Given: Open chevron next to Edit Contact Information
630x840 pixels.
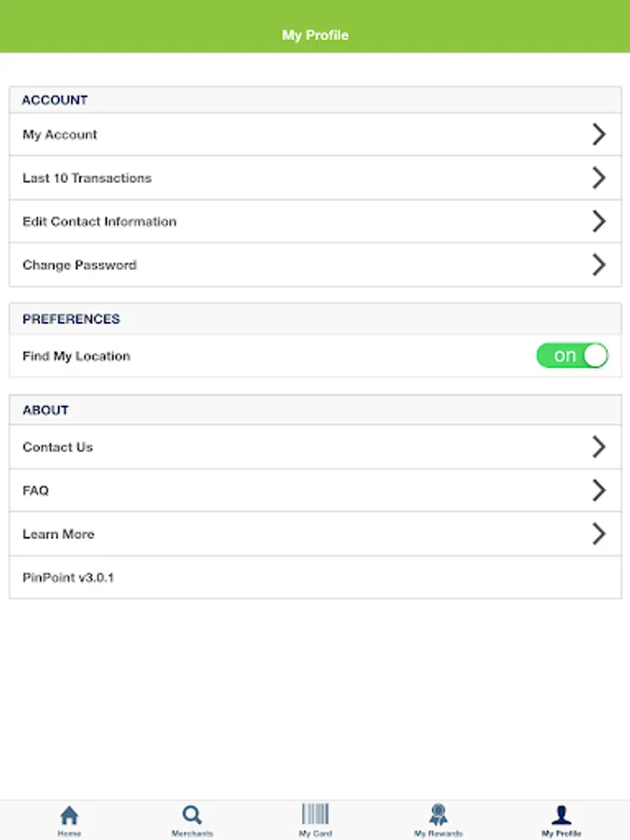Looking at the screenshot, I should coord(599,220).
